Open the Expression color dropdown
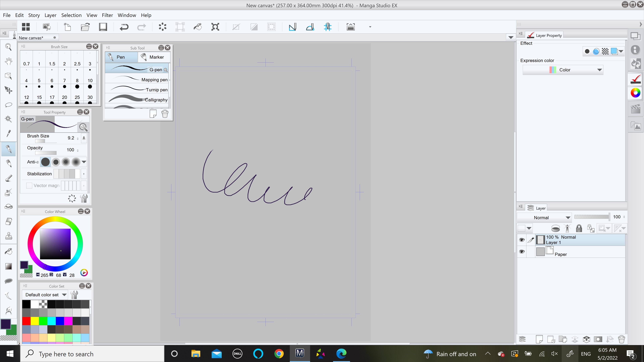The height and width of the screenshot is (362, 644). pyautogui.click(x=563, y=70)
